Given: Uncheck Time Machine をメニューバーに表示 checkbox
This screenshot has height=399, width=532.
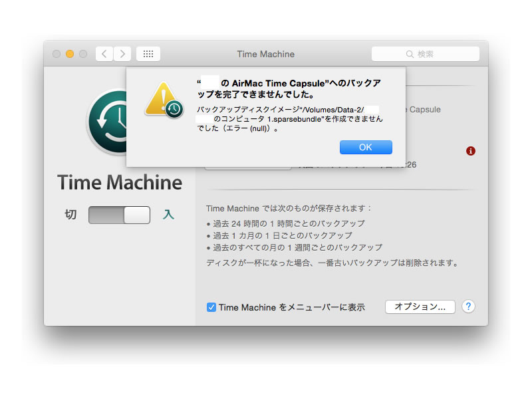Looking at the screenshot, I should pyautogui.click(x=211, y=307).
